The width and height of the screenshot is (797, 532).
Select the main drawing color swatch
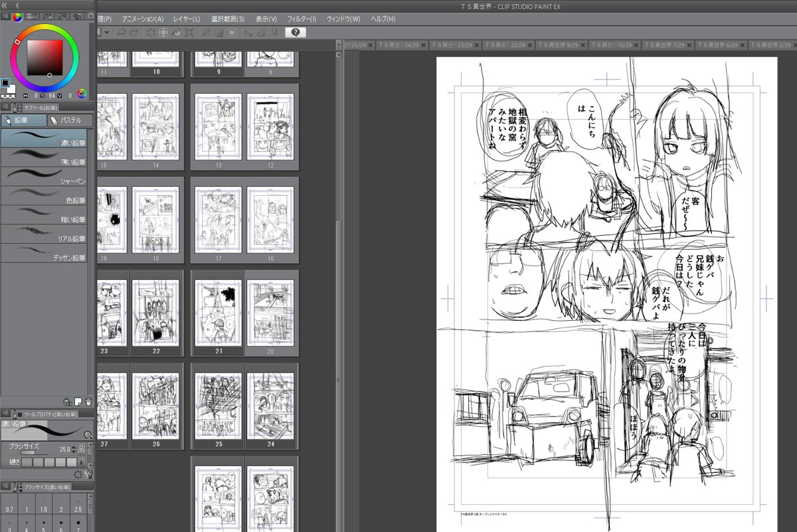click(5, 83)
